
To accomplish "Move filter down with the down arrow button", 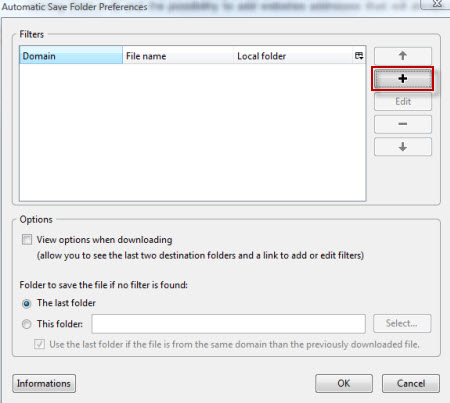I will pyautogui.click(x=403, y=147).
